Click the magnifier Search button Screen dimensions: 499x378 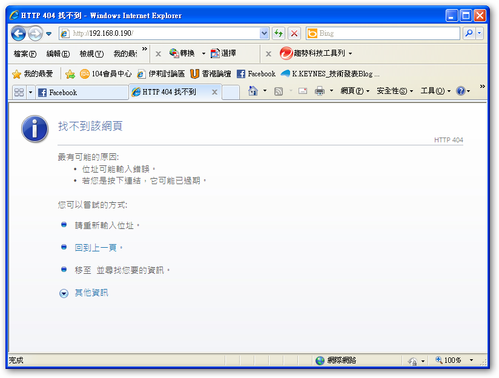coord(469,33)
